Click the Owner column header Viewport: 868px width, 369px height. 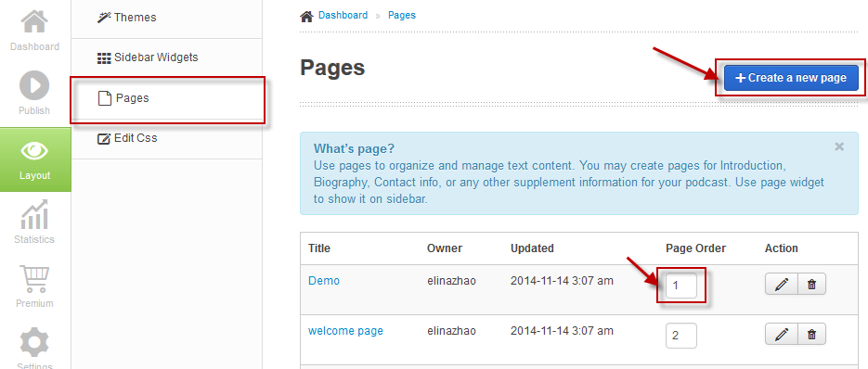pyautogui.click(x=445, y=248)
